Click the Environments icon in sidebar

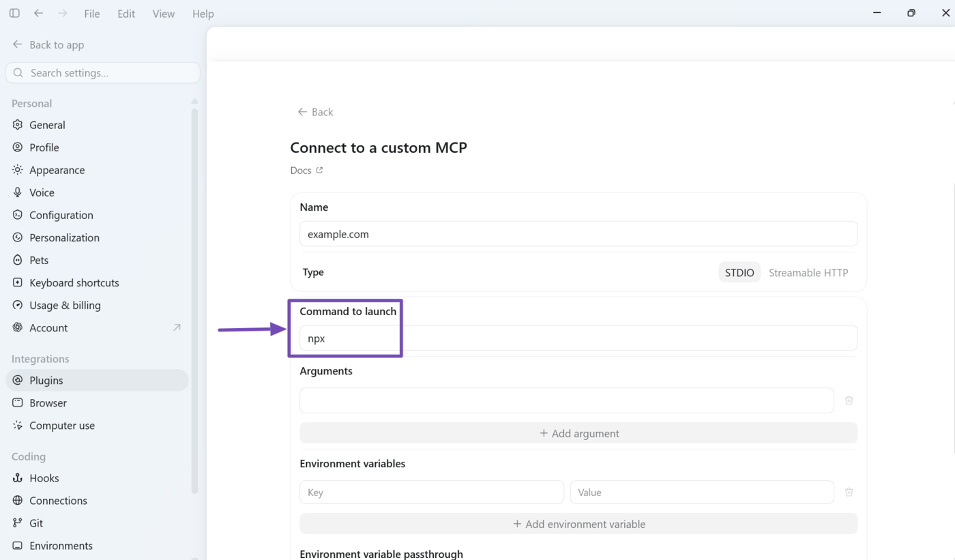pyautogui.click(x=18, y=546)
